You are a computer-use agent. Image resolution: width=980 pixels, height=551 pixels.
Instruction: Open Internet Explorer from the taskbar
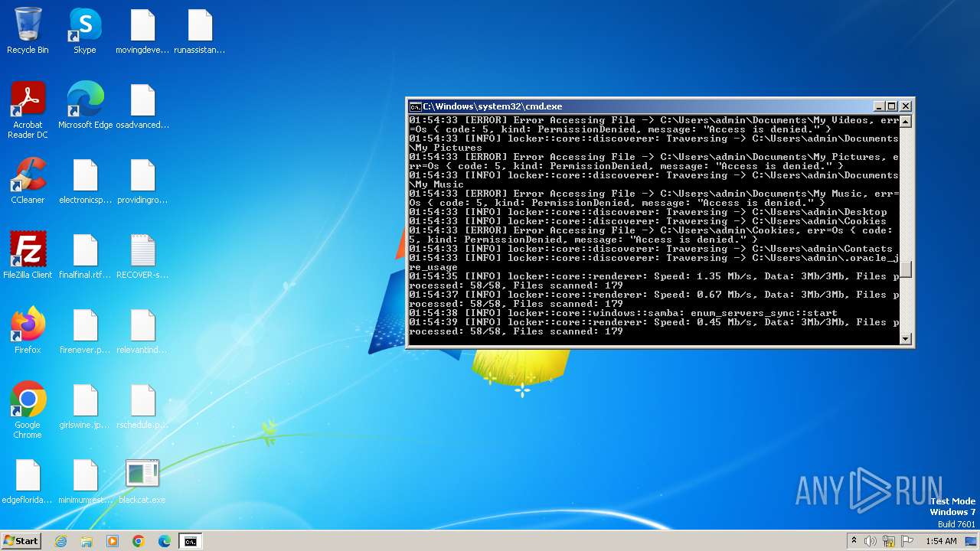point(60,541)
